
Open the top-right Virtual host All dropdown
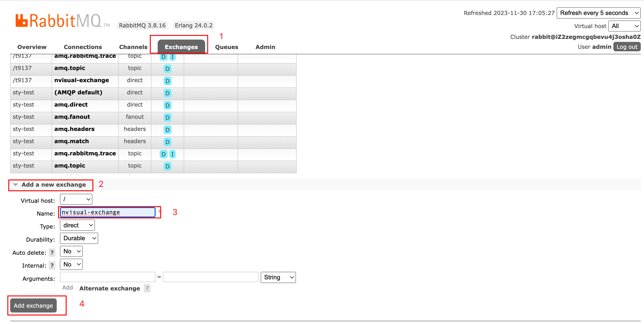pos(624,26)
